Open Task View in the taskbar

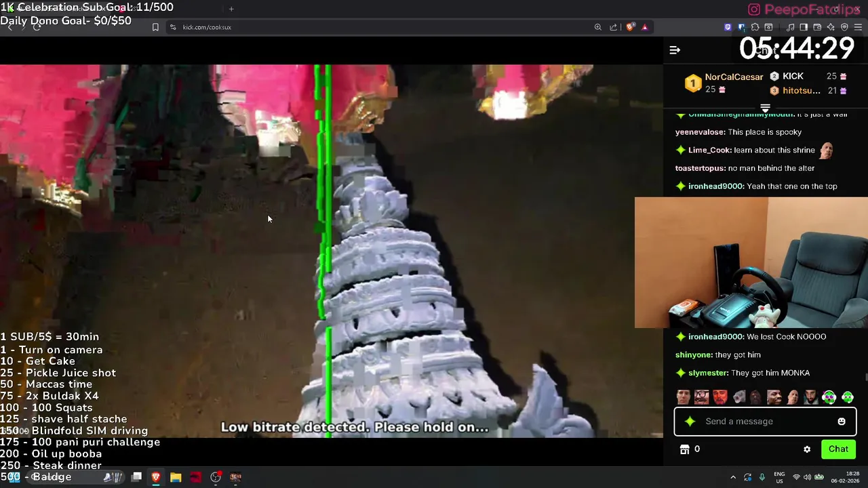(136, 477)
